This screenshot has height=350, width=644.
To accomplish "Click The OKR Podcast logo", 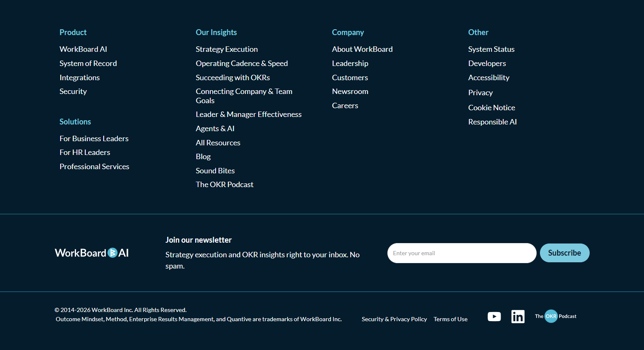I will click(555, 316).
